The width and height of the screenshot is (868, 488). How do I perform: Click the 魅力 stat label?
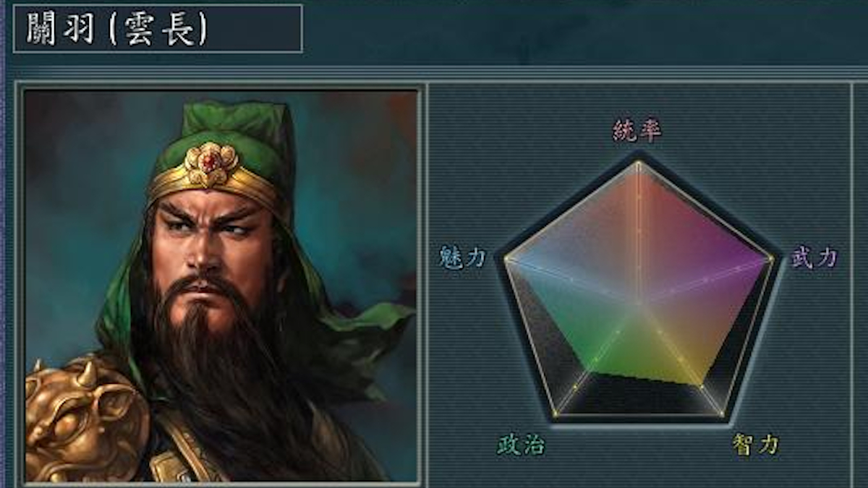[x=462, y=257]
